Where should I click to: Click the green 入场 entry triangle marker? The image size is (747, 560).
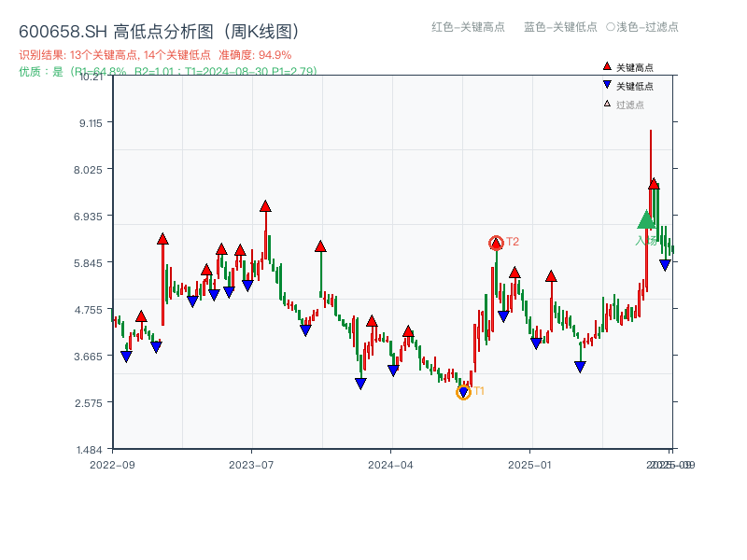click(646, 221)
